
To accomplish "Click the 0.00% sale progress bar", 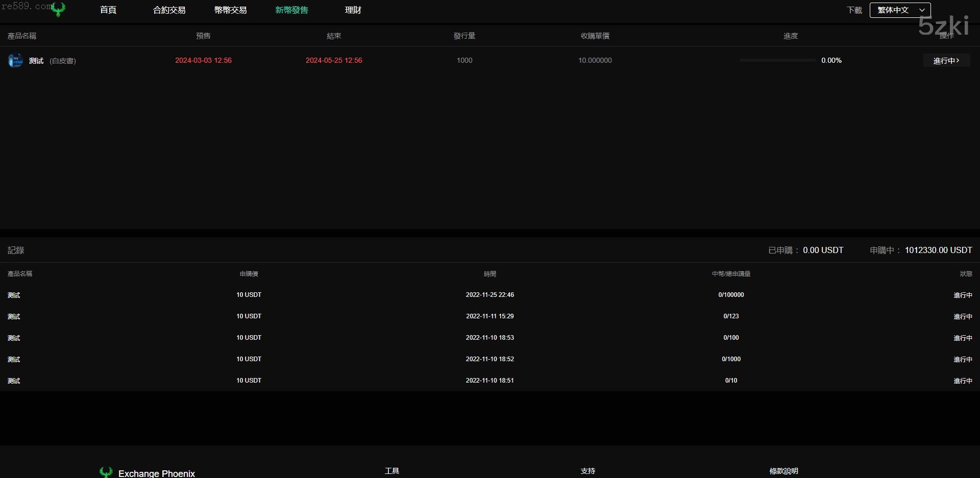I will tap(777, 60).
